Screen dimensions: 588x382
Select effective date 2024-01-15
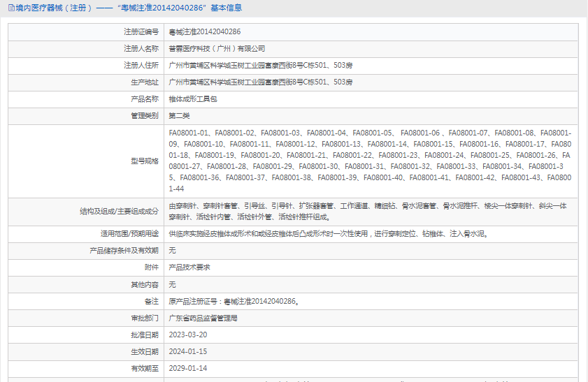[x=188, y=352]
